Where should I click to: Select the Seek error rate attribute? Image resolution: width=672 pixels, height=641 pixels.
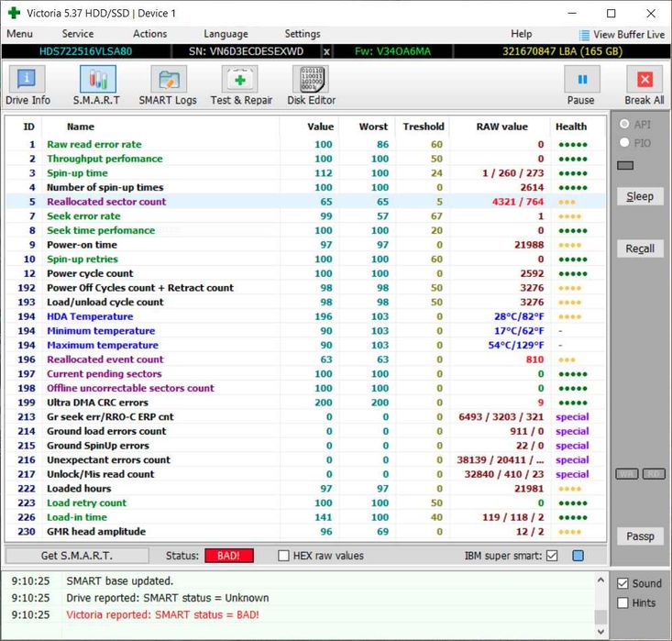click(305, 216)
